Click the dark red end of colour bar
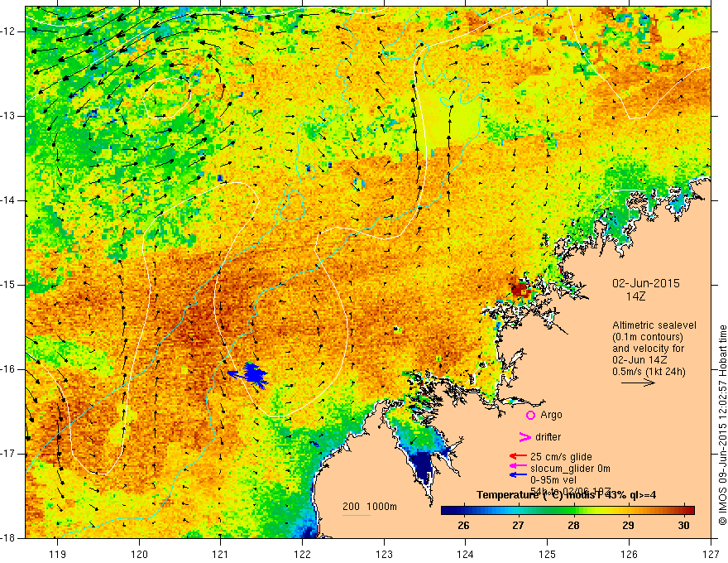The height and width of the screenshot is (563, 728). (689, 510)
